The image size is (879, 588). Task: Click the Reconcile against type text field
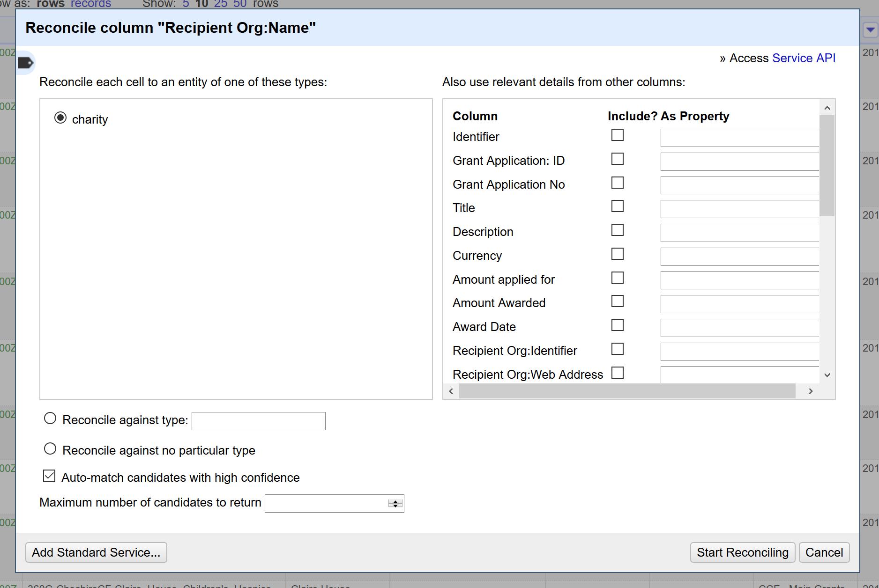click(259, 421)
